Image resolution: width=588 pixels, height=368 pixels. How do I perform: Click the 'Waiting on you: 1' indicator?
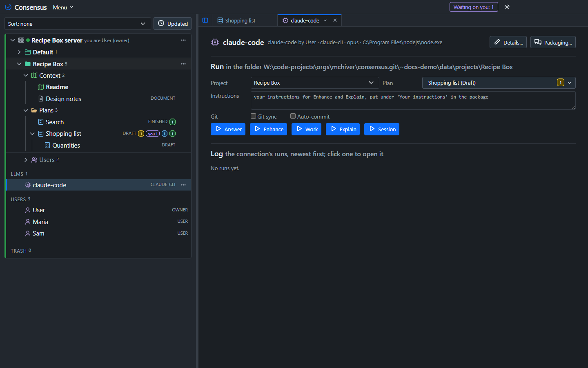click(474, 7)
